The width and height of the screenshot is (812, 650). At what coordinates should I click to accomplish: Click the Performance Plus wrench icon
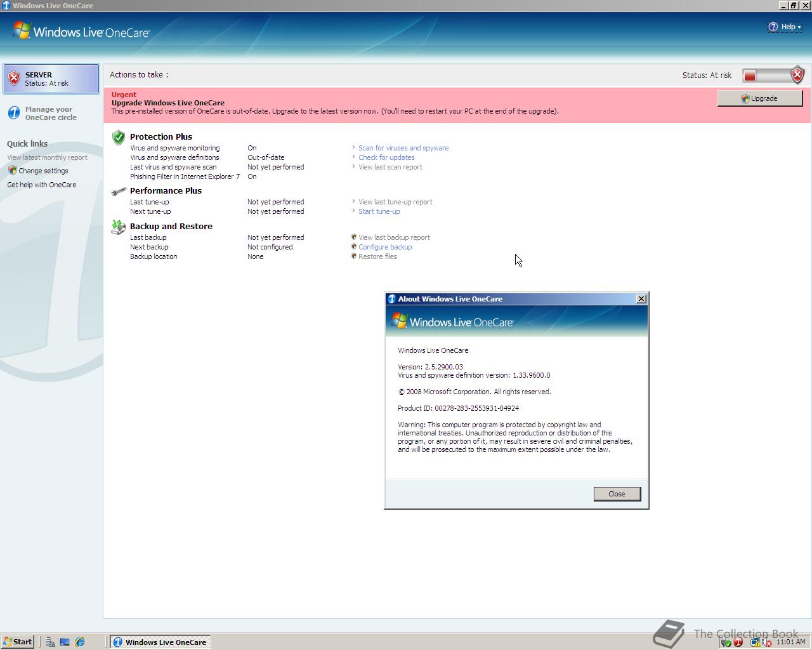[118, 191]
